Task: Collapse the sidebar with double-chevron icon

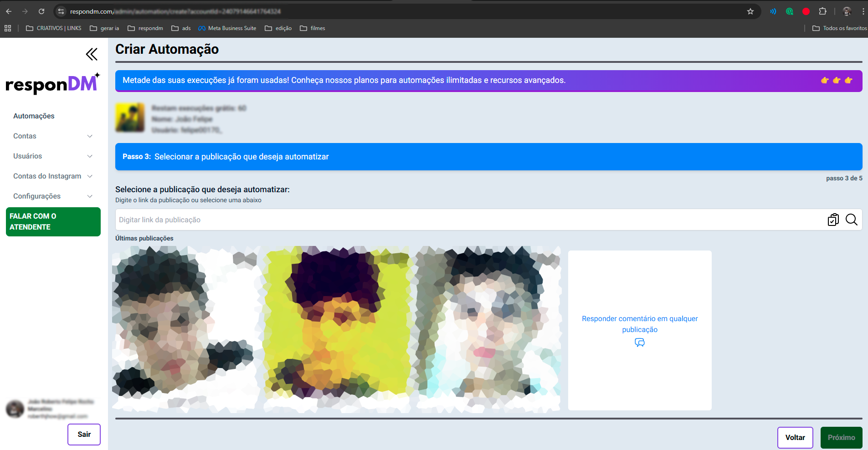Action: tap(92, 54)
